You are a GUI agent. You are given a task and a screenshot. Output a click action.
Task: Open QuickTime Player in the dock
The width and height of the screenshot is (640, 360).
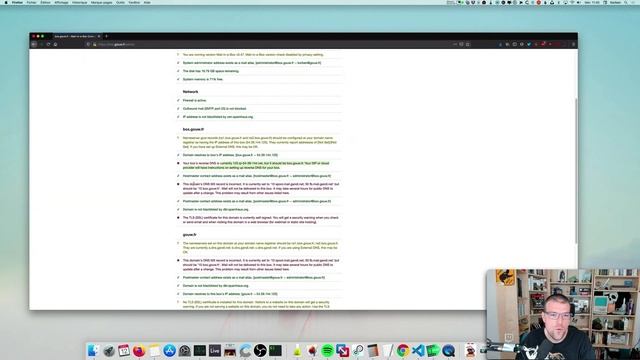point(449,350)
